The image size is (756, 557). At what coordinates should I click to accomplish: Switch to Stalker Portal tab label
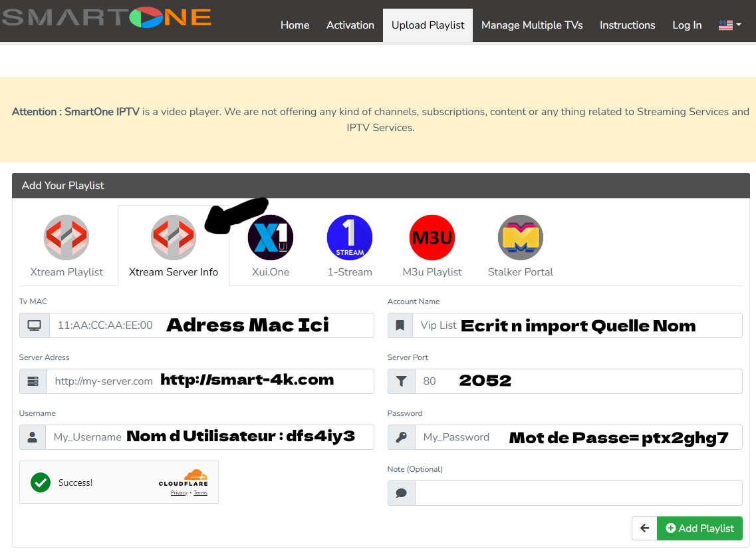pos(520,272)
